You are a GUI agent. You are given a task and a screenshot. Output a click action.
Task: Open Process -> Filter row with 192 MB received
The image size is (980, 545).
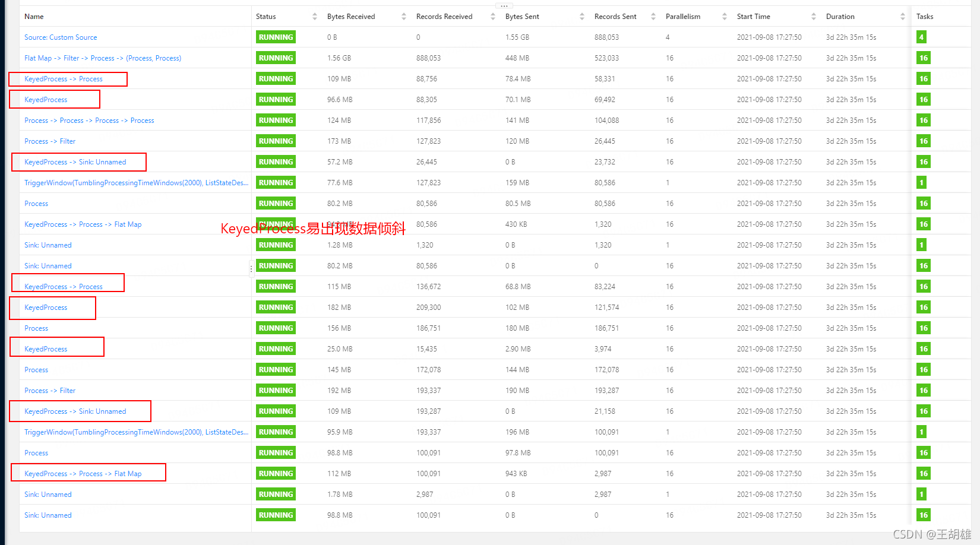50,391
